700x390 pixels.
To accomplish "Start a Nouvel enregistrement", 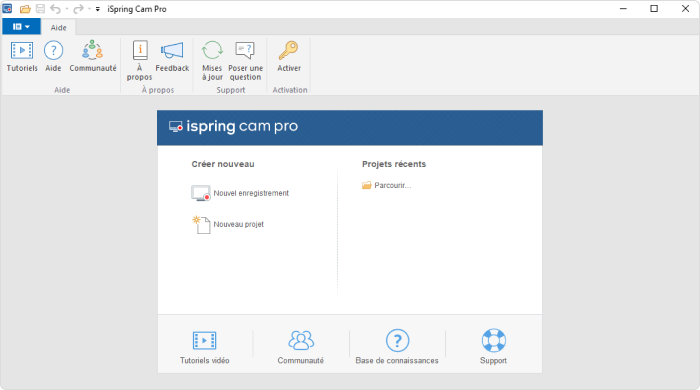I will 240,193.
